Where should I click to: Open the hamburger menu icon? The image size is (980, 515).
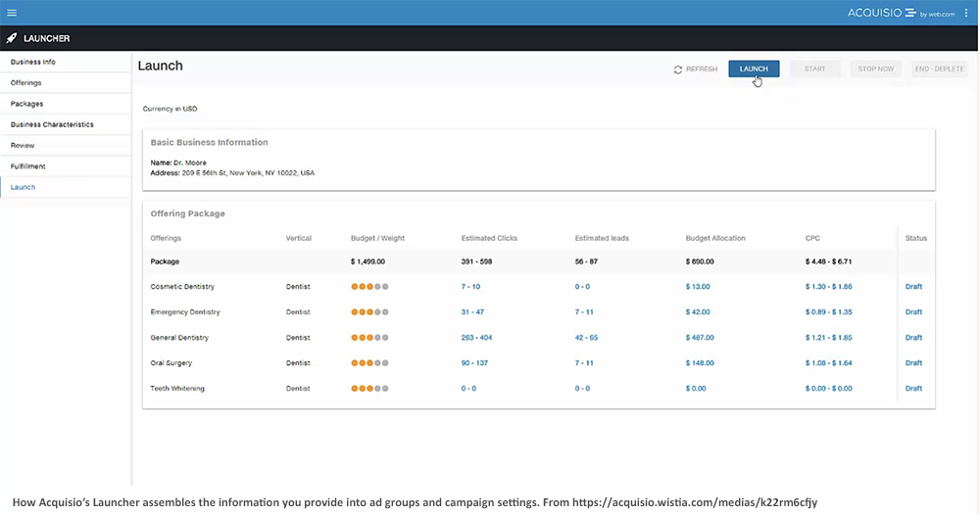(x=12, y=13)
